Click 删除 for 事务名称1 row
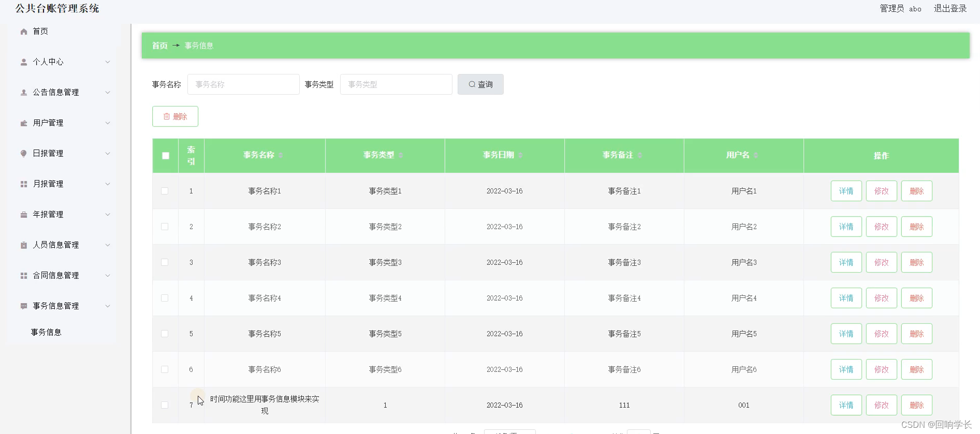The width and height of the screenshot is (980, 434). 917,191
